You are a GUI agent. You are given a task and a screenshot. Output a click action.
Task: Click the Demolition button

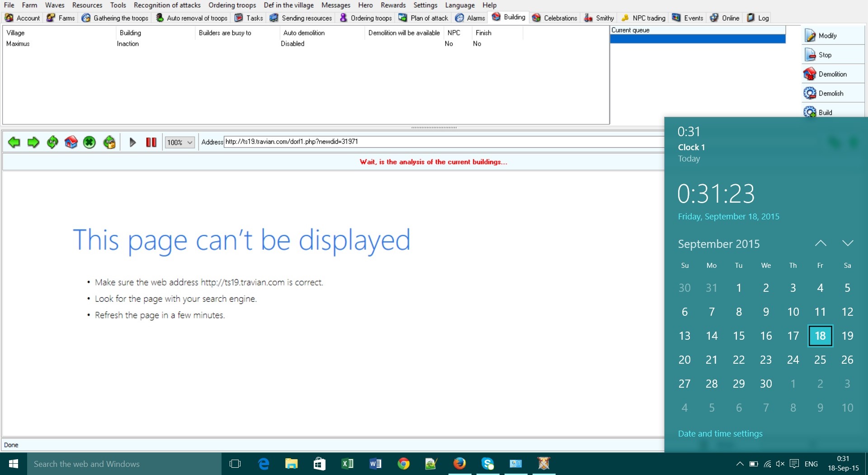tap(834, 74)
